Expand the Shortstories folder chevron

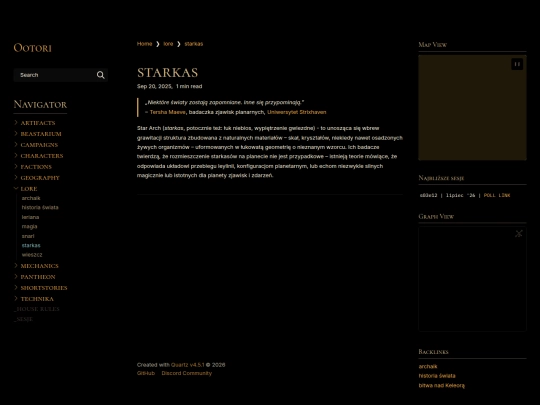pos(16,288)
